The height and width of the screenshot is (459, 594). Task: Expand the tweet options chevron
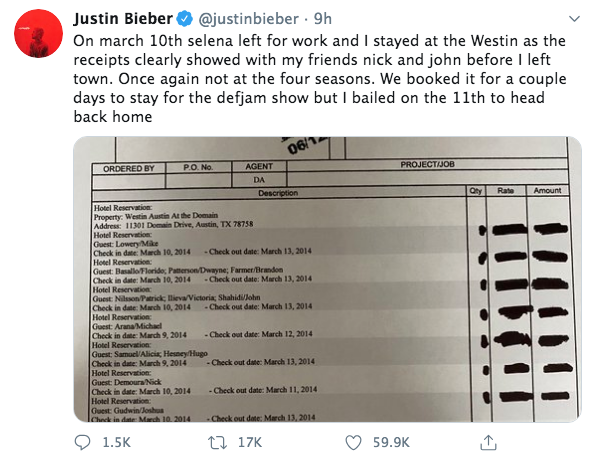pyautogui.click(x=574, y=19)
